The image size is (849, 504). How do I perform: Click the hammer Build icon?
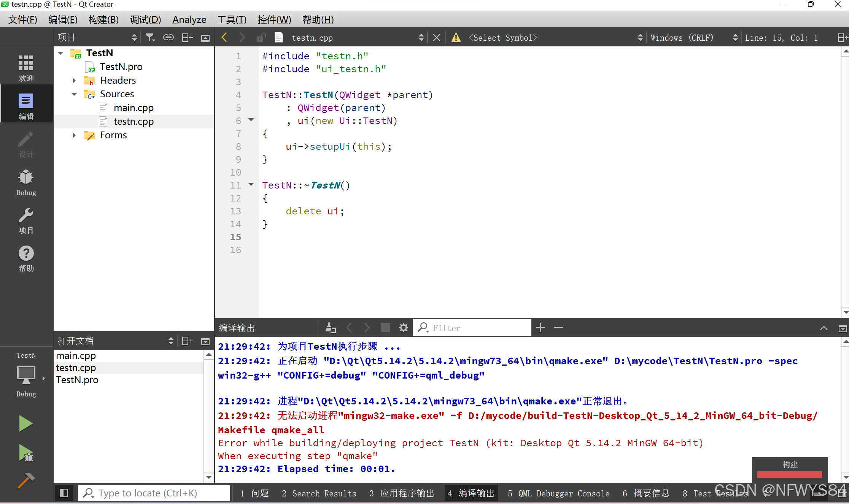(25, 481)
